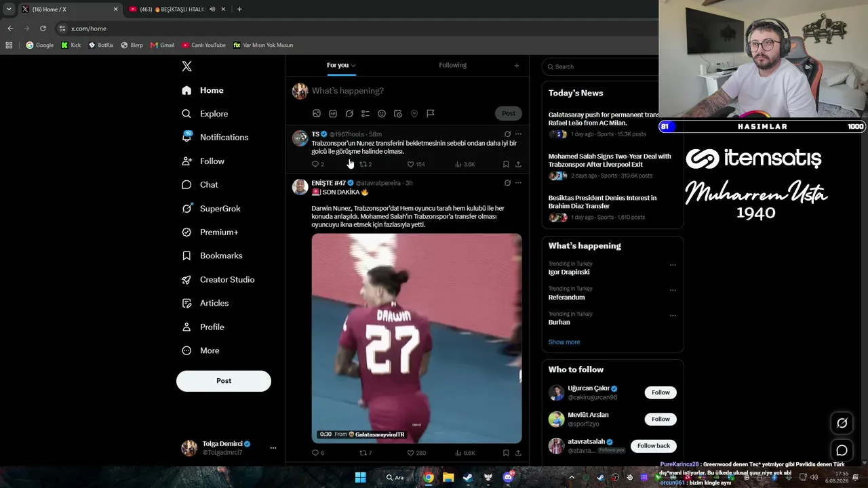The width and height of the screenshot is (868, 488).
Task: Open the Explore page from the sidebar
Action: [205, 114]
